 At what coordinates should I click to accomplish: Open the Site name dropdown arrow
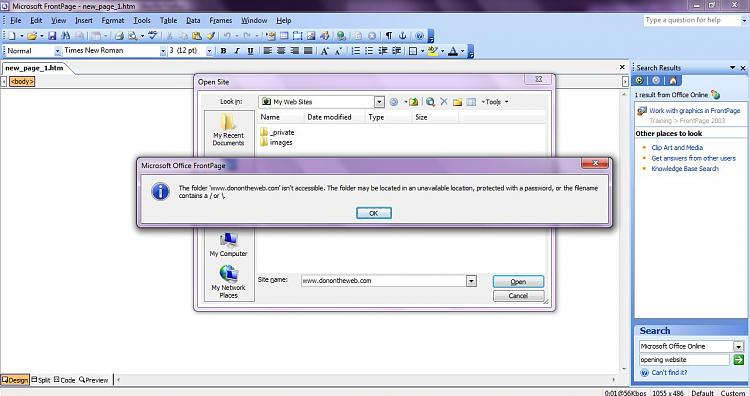(471, 281)
